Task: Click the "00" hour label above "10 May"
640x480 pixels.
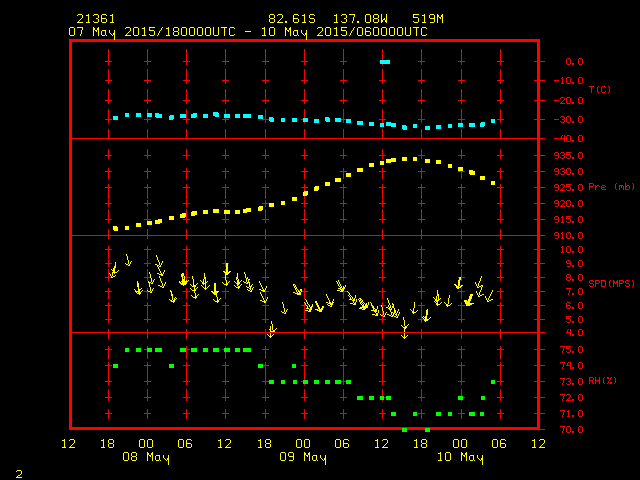Action: point(460,444)
